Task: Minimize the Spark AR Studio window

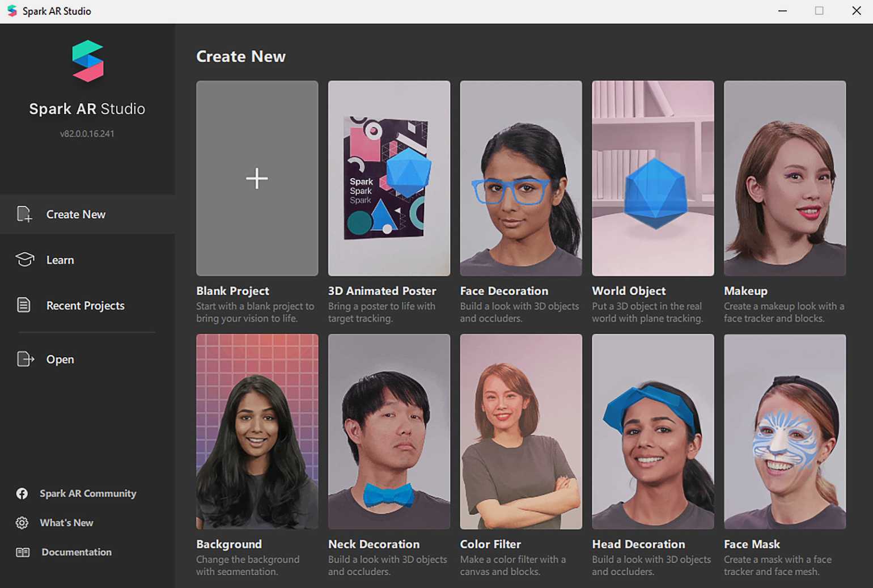Action: [x=782, y=11]
